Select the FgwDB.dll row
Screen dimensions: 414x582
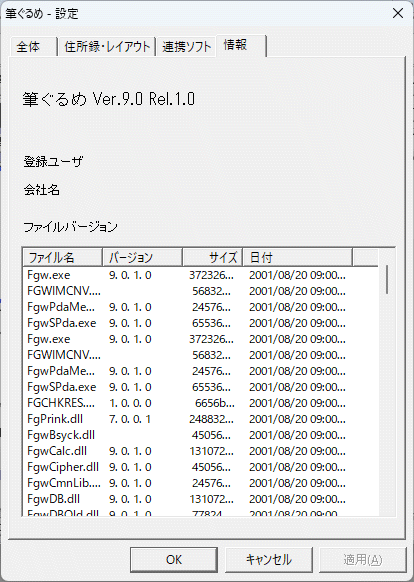tap(201, 499)
